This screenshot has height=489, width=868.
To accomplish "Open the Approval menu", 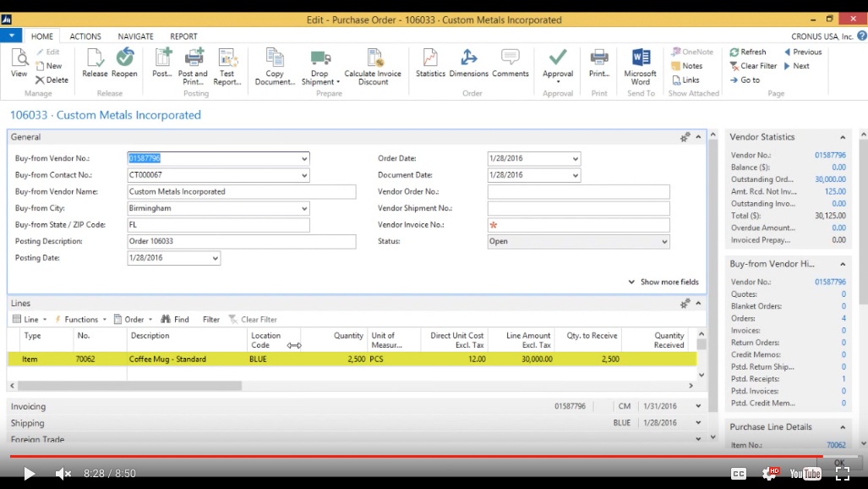I will coord(558,65).
